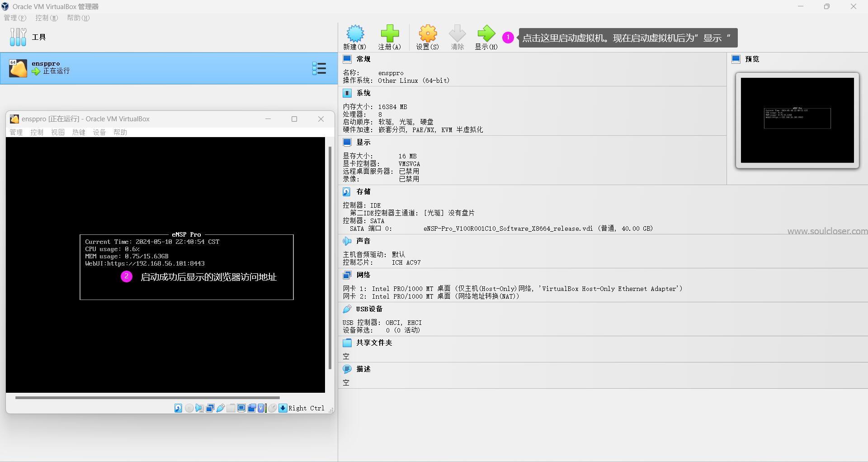Click vertical scrollbar of ensppro VM window

[x=330, y=258]
